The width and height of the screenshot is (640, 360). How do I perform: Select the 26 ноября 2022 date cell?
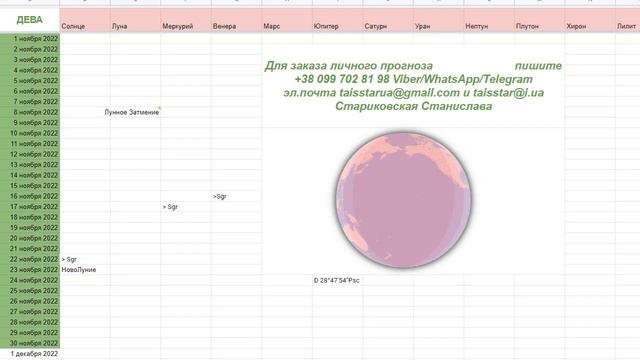pyautogui.click(x=30, y=302)
